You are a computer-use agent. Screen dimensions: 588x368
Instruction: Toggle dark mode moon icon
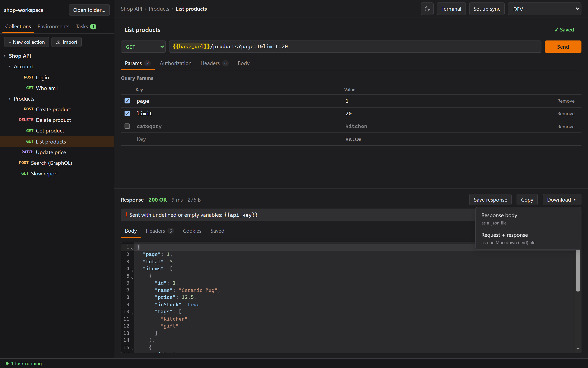coord(427,9)
